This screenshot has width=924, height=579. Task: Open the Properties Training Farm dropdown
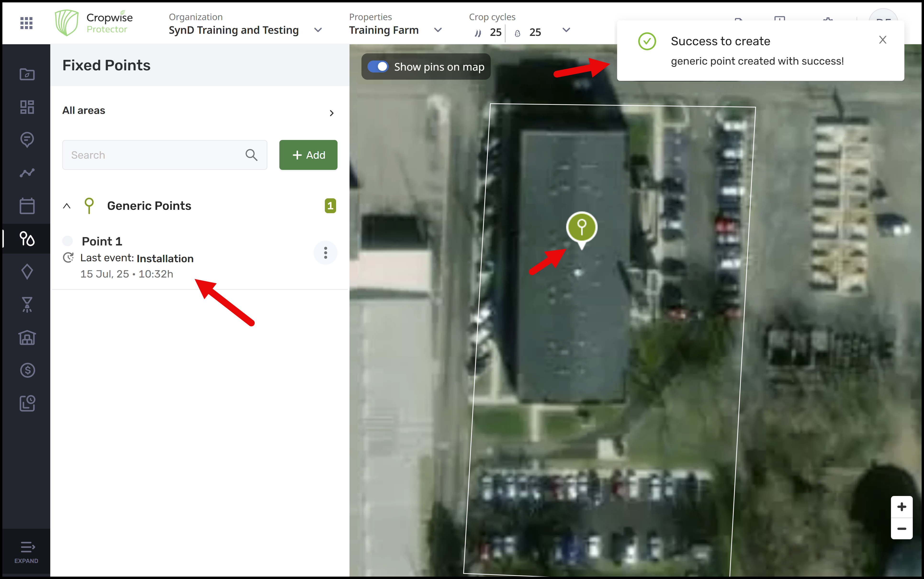click(438, 30)
